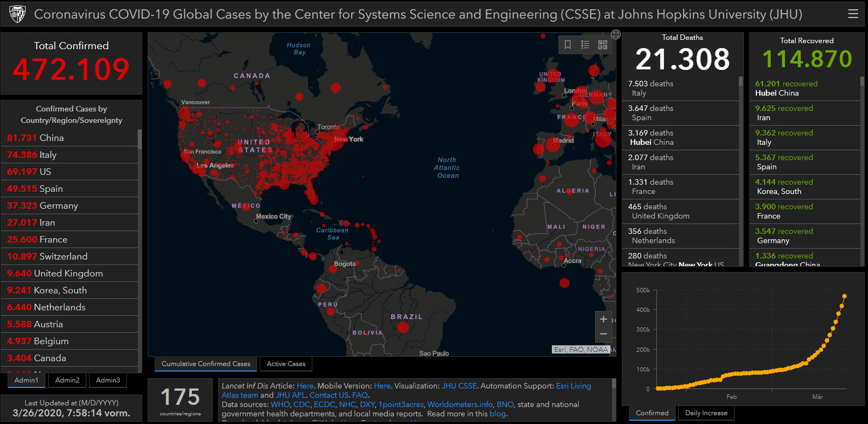Switch to the Active Cases tab
This screenshot has width=868, height=424.
(286, 364)
